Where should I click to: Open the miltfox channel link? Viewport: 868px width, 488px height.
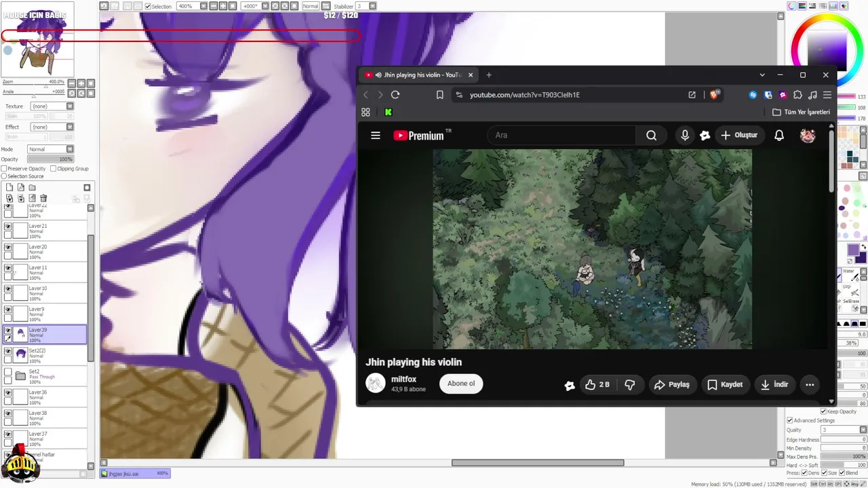click(x=403, y=380)
